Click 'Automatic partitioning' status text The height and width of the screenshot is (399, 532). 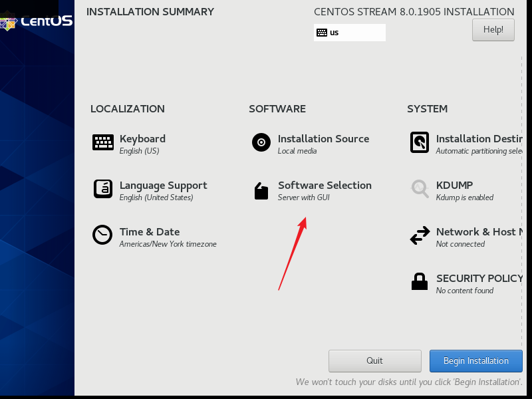479,151
